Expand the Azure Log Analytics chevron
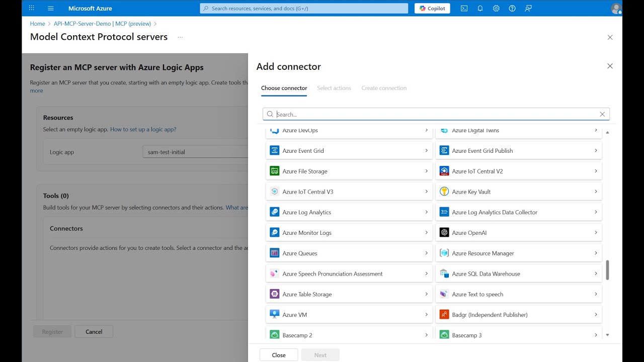The image size is (644, 362). click(426, 212)
